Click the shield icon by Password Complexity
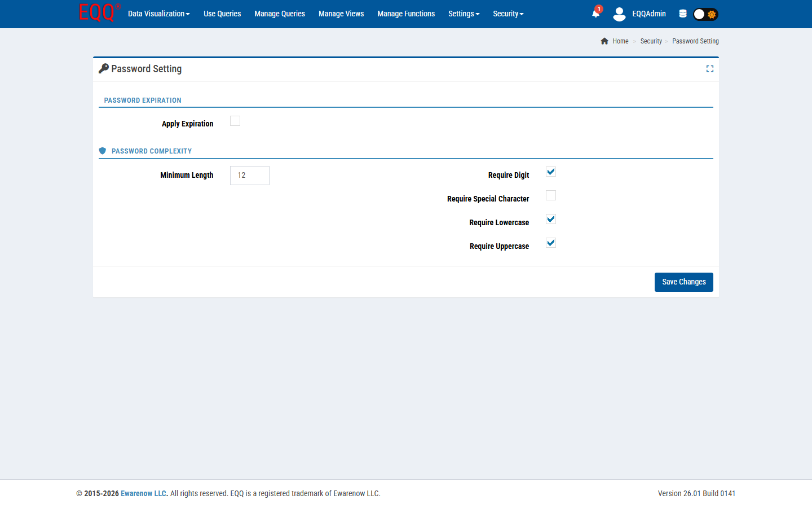Image resolution: width=812 pixels, height=508 pixels. click(x=103, y=151)
